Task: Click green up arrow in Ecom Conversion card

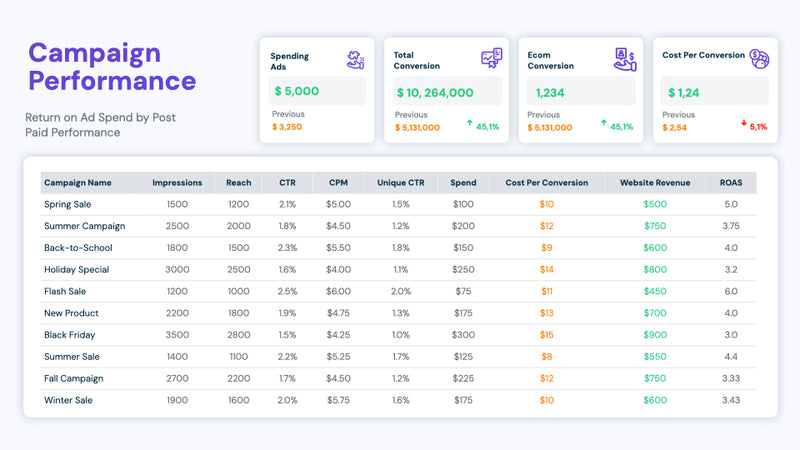Action: click(604, 123)
